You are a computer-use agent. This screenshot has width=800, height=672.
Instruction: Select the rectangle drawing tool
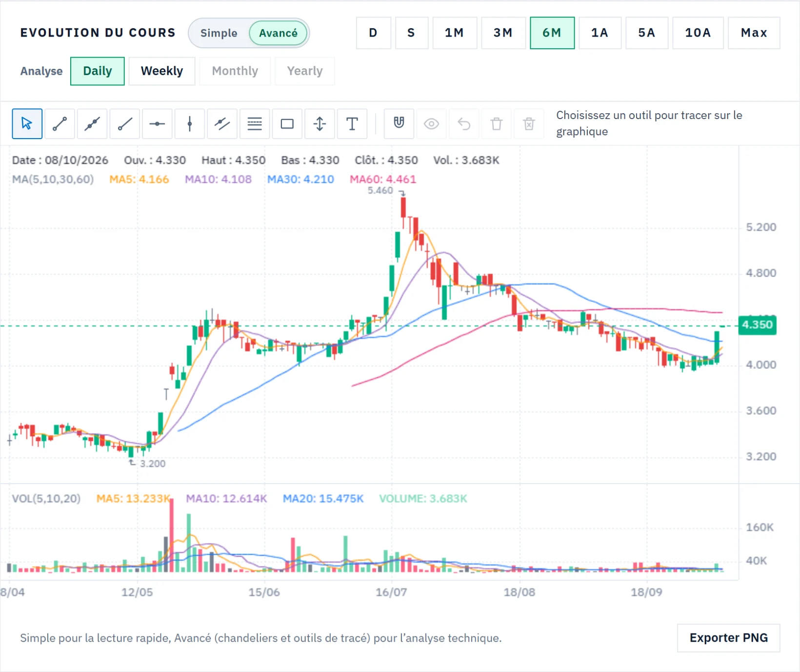287,124
